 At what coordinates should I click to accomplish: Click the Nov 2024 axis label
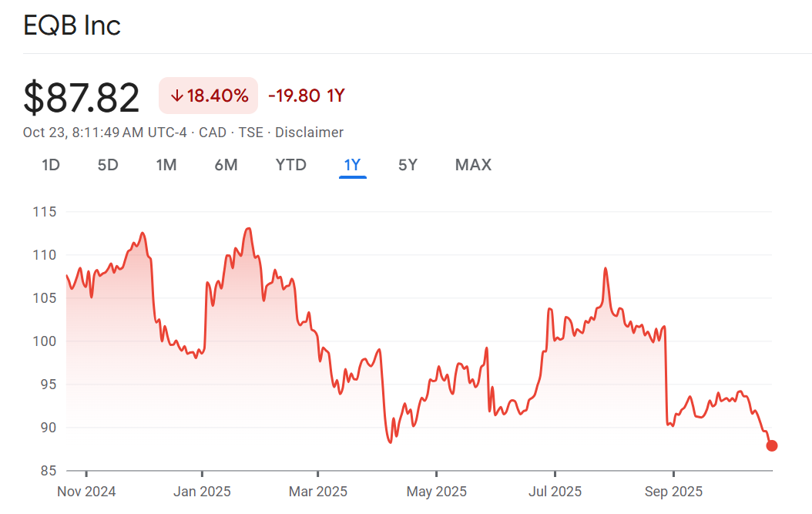86,492
